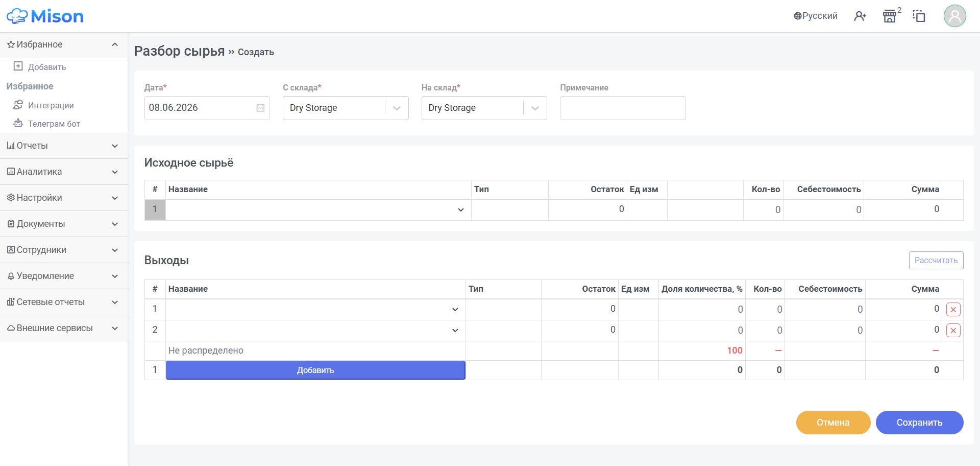Delete output row 1 with red X
Viewport: 980px width, 466px height.
coord(953,309)
